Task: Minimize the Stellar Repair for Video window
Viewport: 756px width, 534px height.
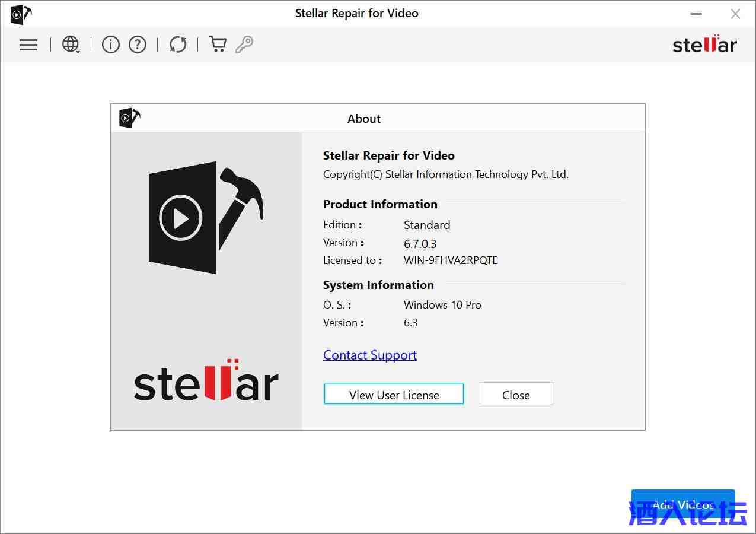Action: [x=696, y=14]
